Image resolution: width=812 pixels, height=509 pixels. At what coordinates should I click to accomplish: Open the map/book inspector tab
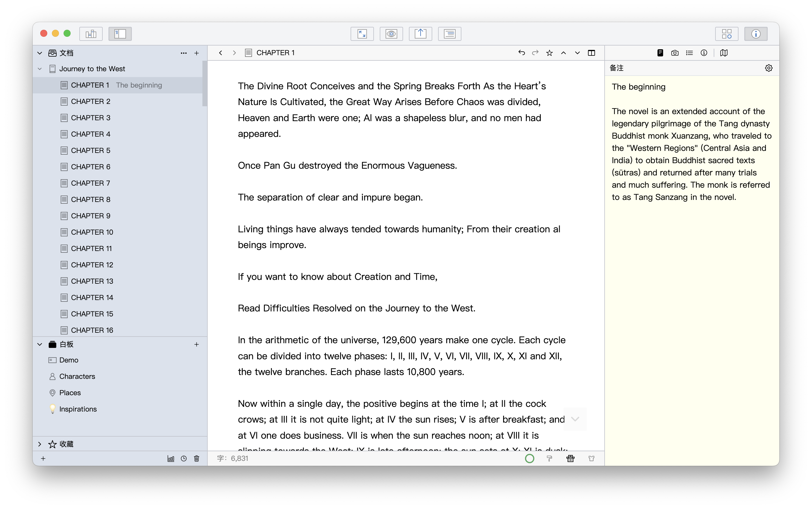coord(724,53)
